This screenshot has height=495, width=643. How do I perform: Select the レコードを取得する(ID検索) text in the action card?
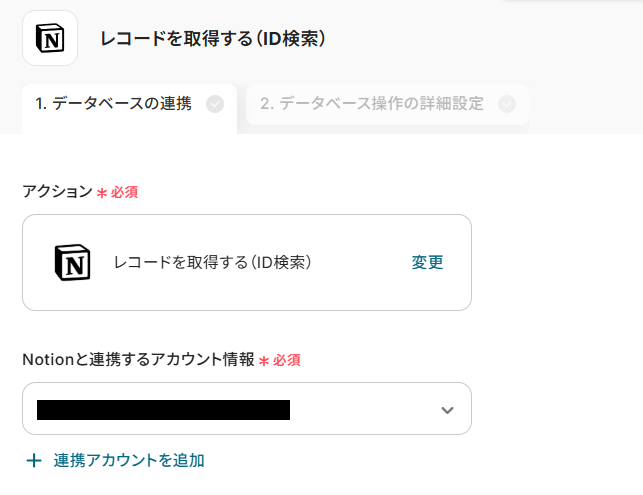212,262
